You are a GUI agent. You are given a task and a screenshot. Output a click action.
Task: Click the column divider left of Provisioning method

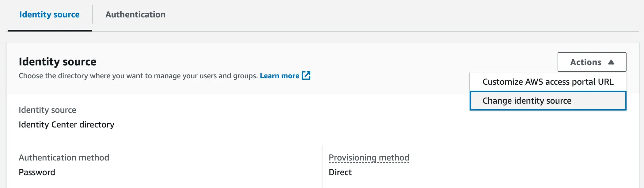pyautogui.click(x=322, y=165)
